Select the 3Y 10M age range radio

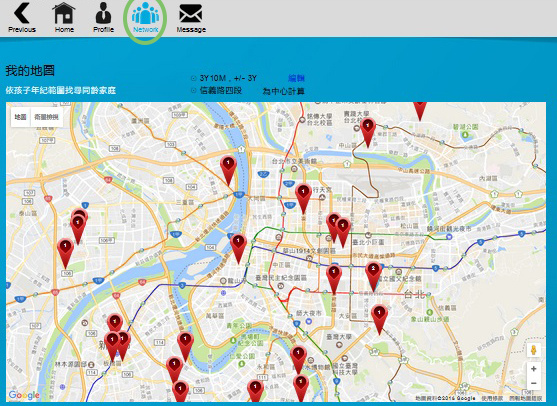(194, 79)
